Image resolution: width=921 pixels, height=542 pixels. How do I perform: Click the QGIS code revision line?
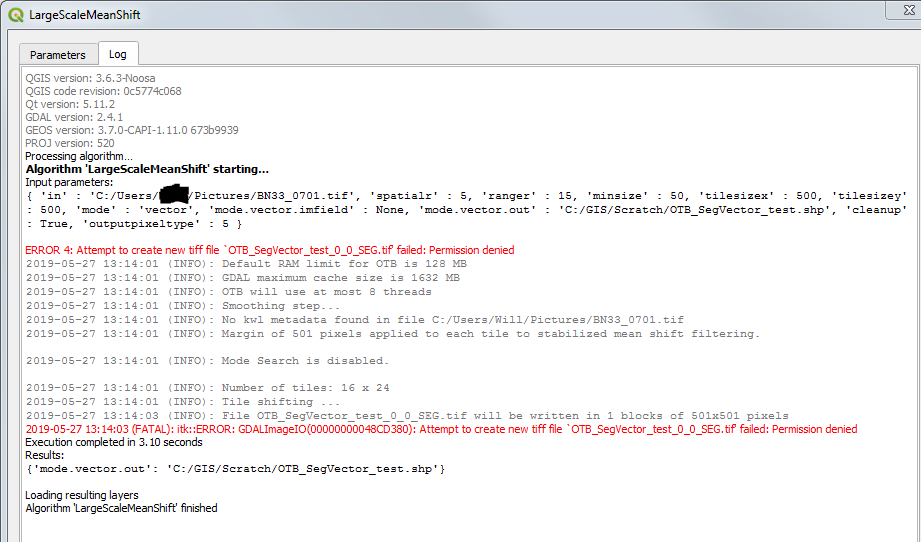[x=103, y=92]
